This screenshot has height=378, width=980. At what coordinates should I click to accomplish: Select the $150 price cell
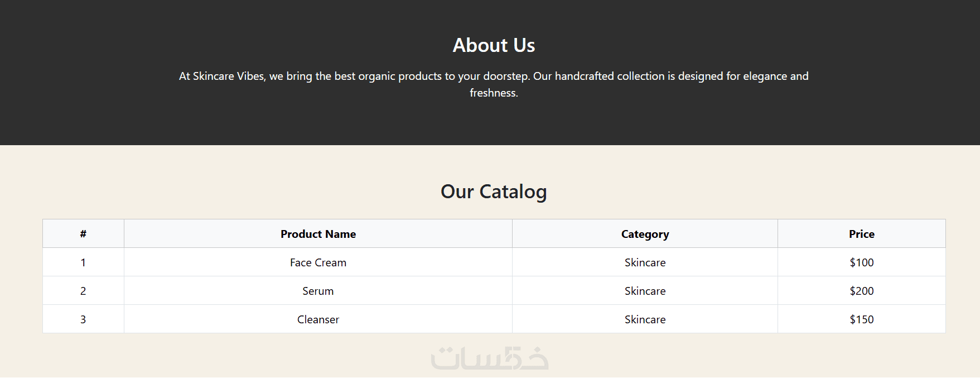click(x=861, y=319)
